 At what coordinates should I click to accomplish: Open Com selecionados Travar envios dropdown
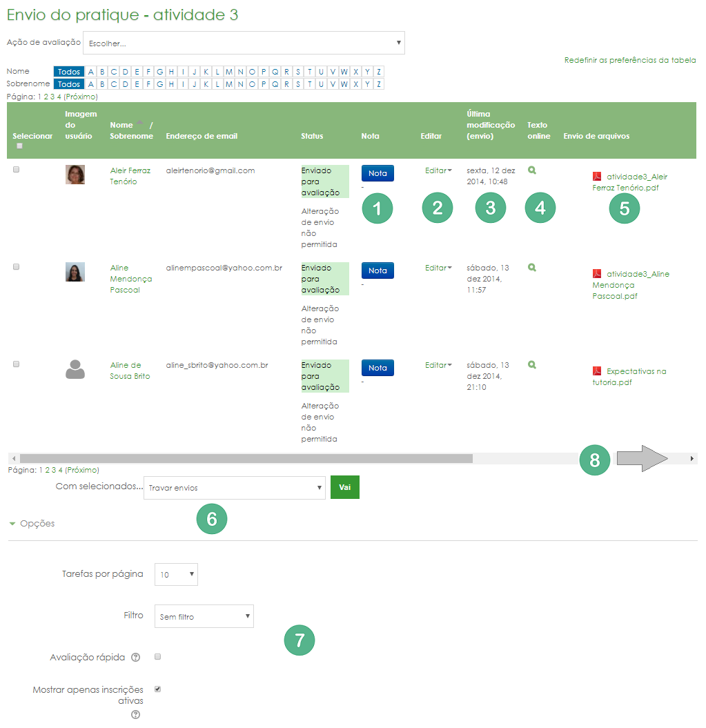[234, 488]
